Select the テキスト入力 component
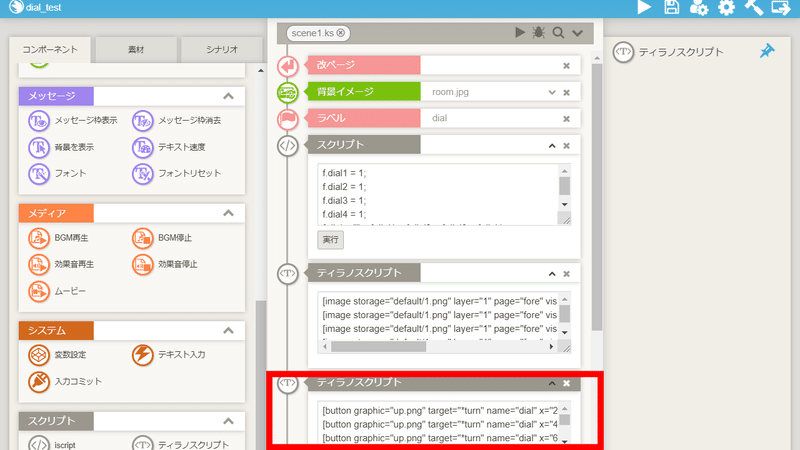The image size is (800, 450). [x=169, y=355]
